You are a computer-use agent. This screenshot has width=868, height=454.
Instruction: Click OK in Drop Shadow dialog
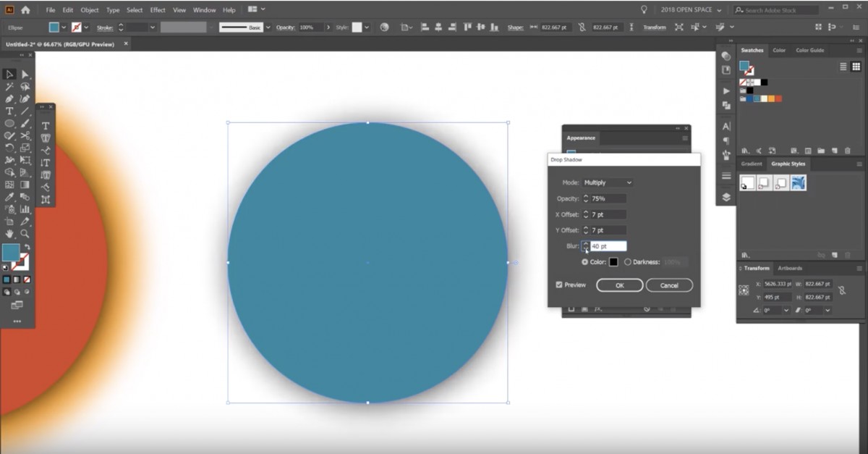tap(620, 285)
